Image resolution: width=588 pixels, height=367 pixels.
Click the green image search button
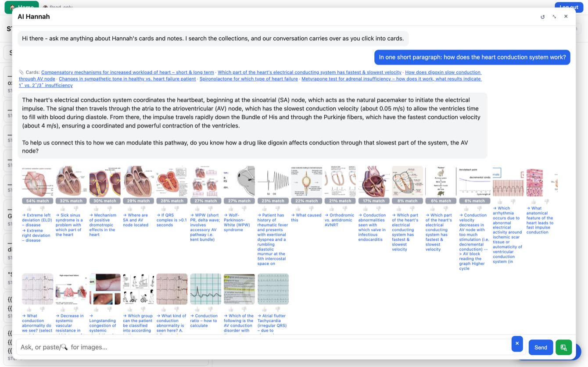563,347
